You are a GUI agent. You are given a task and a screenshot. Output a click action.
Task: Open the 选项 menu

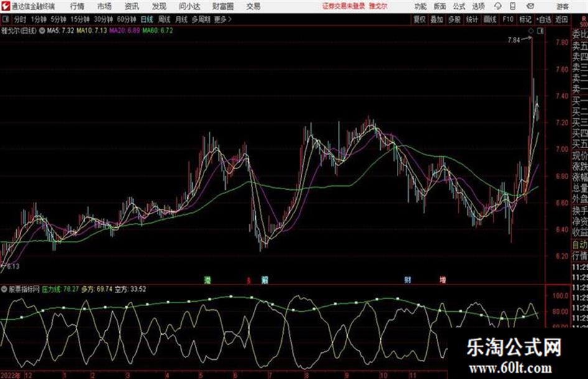pyautogui.click(x=478, y=6)
